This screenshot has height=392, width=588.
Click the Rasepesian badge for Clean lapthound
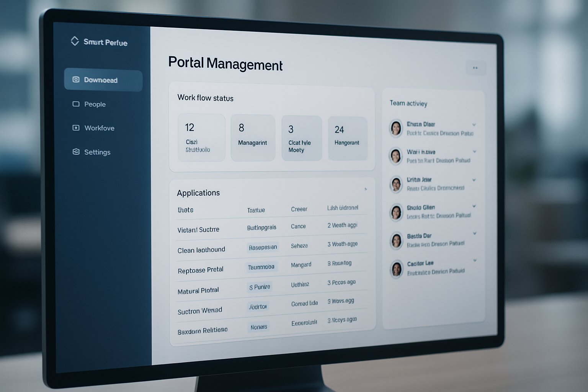click(263, 247)
